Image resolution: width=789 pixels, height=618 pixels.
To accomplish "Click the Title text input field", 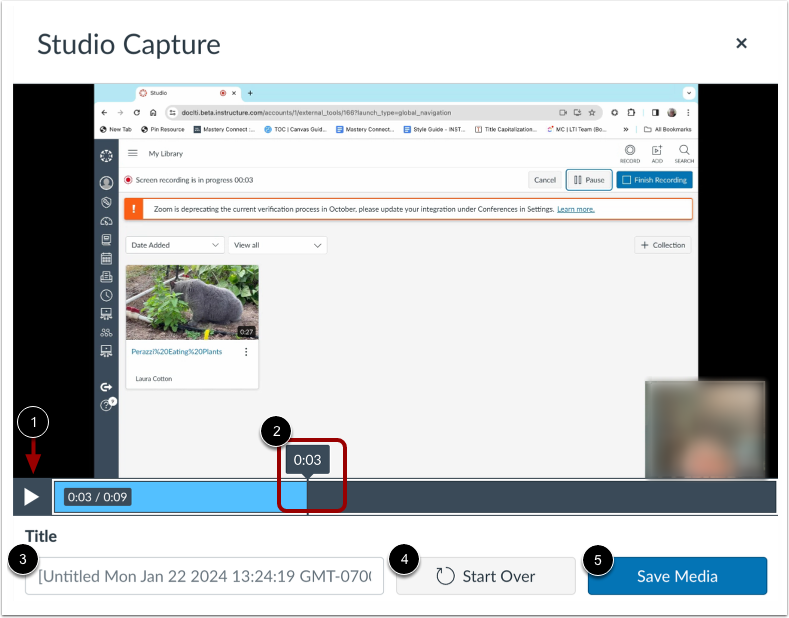I will pyautogui.click(x=204, y=576).
